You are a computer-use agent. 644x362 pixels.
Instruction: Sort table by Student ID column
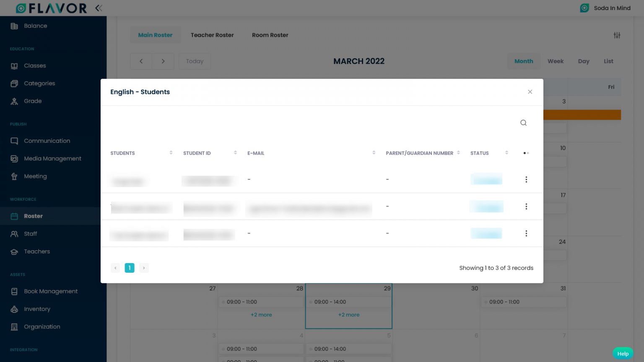(x=235, y=153)
